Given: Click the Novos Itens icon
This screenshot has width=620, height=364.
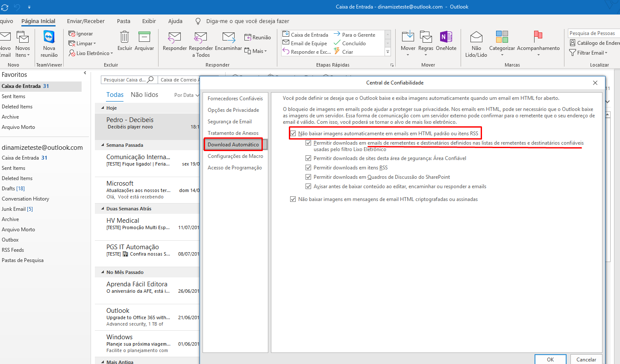Looking at the screenshot, I should coord(23,37).
